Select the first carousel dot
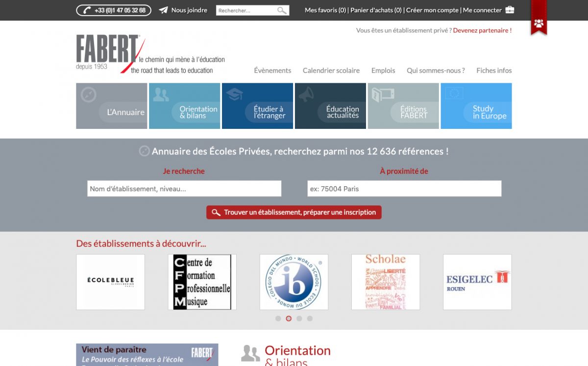Screen dimensions: 588x366 pyautogui.click(x=278, y=318)
